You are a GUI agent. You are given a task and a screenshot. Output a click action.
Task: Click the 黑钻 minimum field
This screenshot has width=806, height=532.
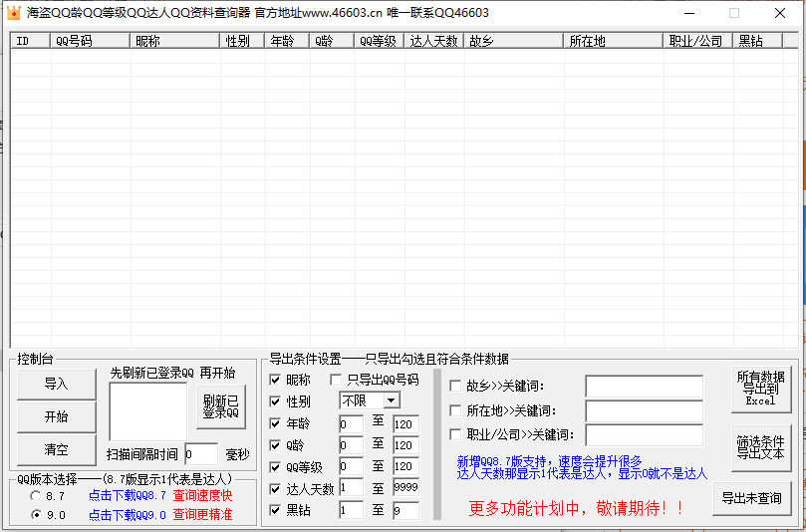click(x=351, y=510)
